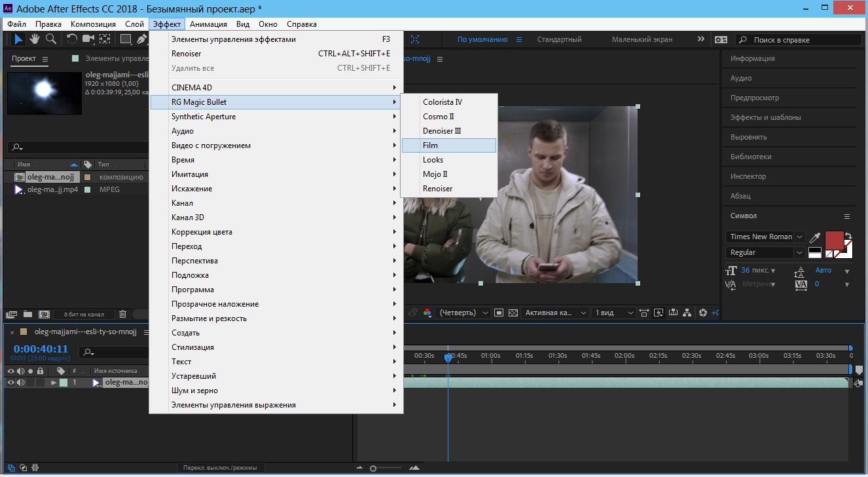Click Перекл. выключ./режимы toggle button
868x477 pixels.
(x=220, y=468)
